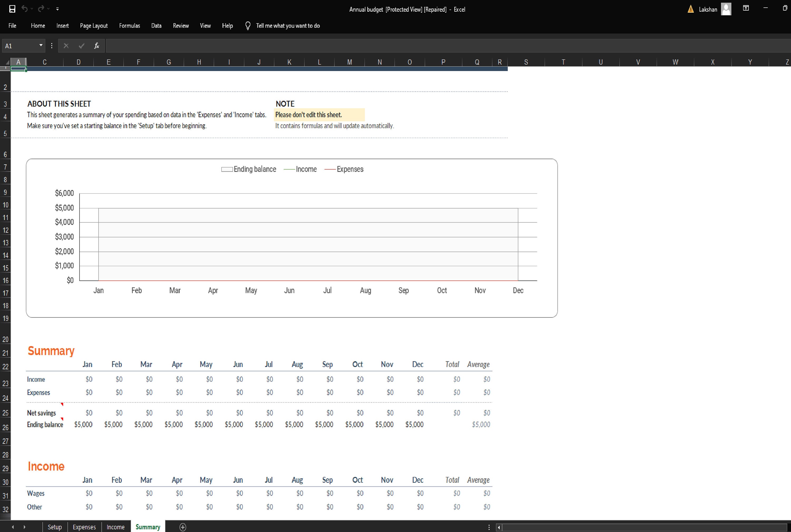This screenshot has width=791, height=532.
Task: Click the Tell me what you want to do box
Action: 288,26
